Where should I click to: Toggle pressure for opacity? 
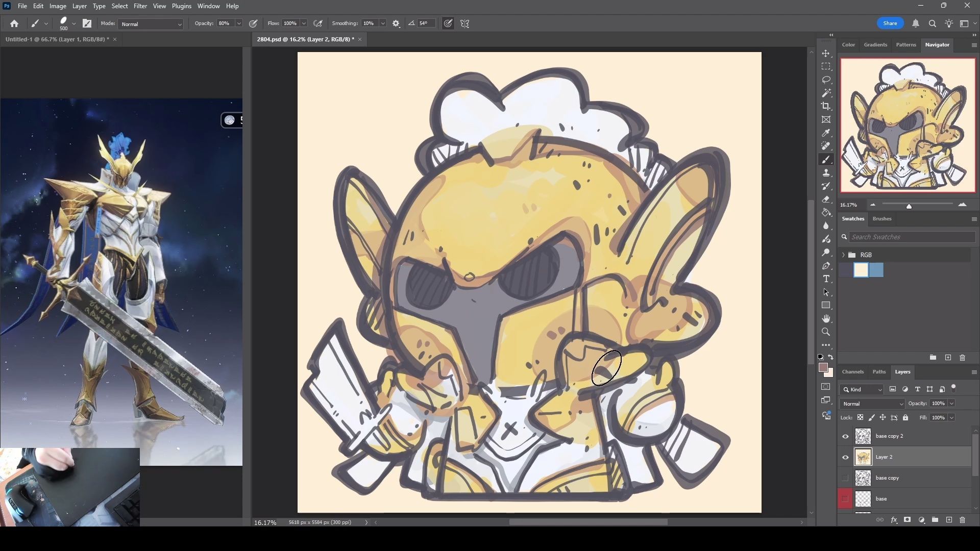coord(253,23)
